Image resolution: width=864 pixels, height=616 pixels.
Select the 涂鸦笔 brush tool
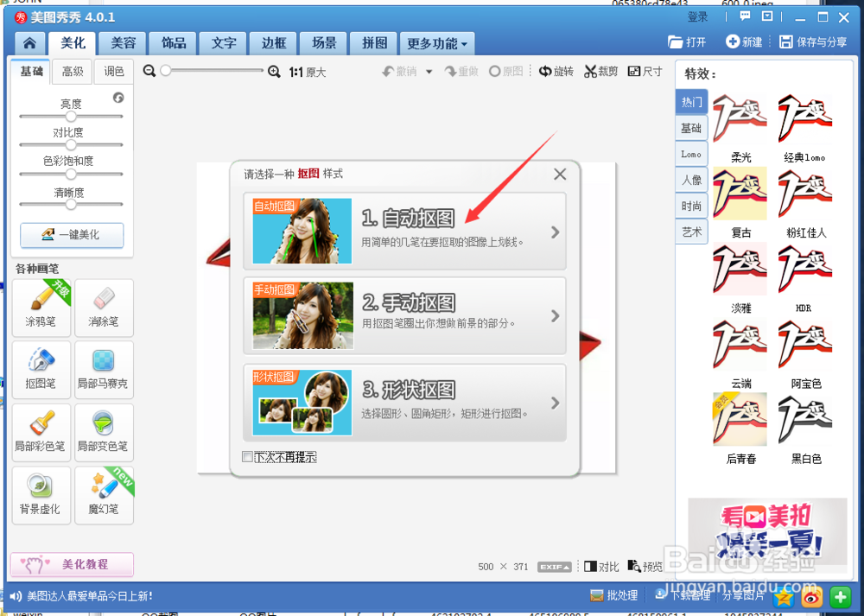point(41,308)
